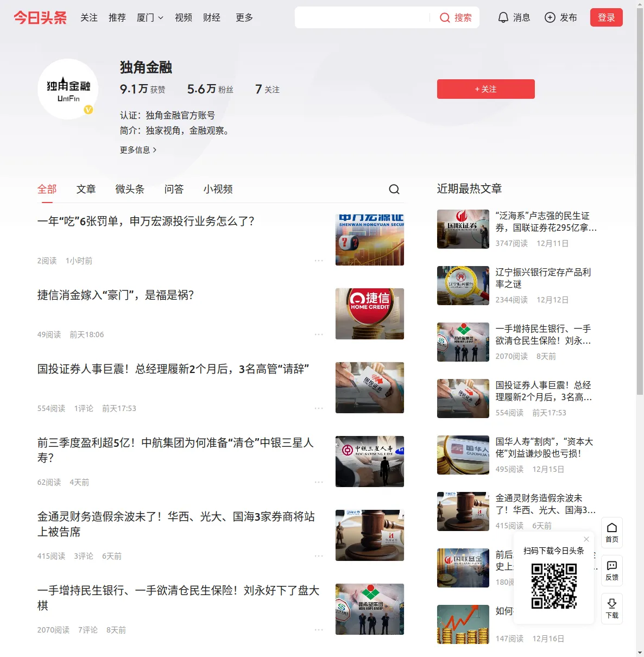Open the 一手增持民生银行 feed article title
This screenshot has height=657, width=644.
tap(178, 598)
